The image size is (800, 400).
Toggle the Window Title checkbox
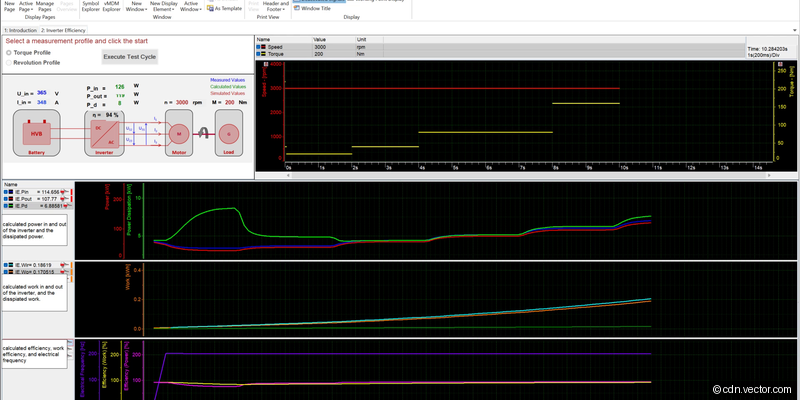[296, 8]
